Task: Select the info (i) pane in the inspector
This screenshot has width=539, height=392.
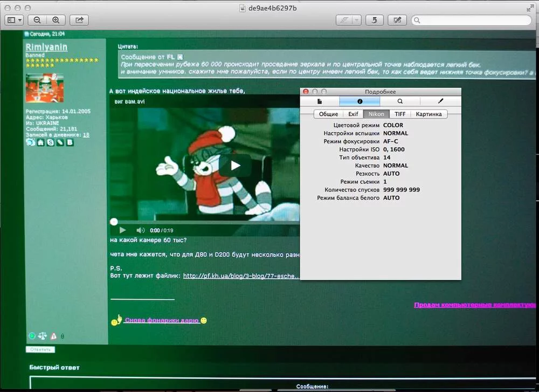Action: coord(361,101)
